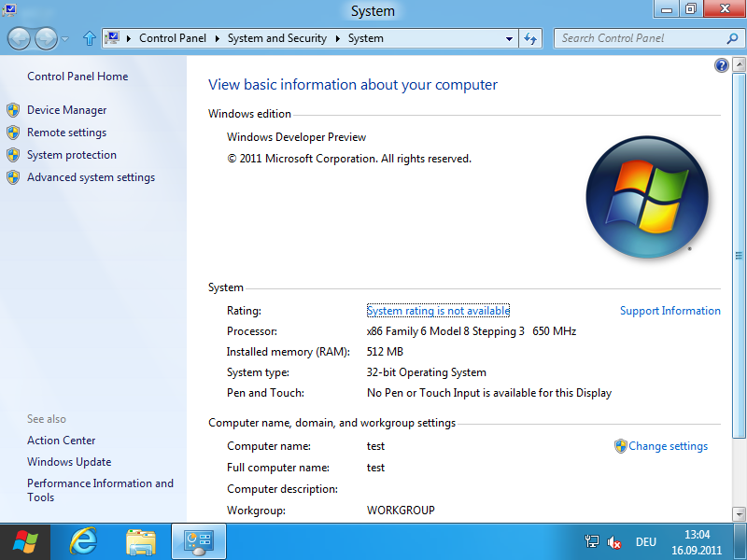Click the muted volume tray icon
This screenshot has height=560, width=747.
(x=614, y=541)
